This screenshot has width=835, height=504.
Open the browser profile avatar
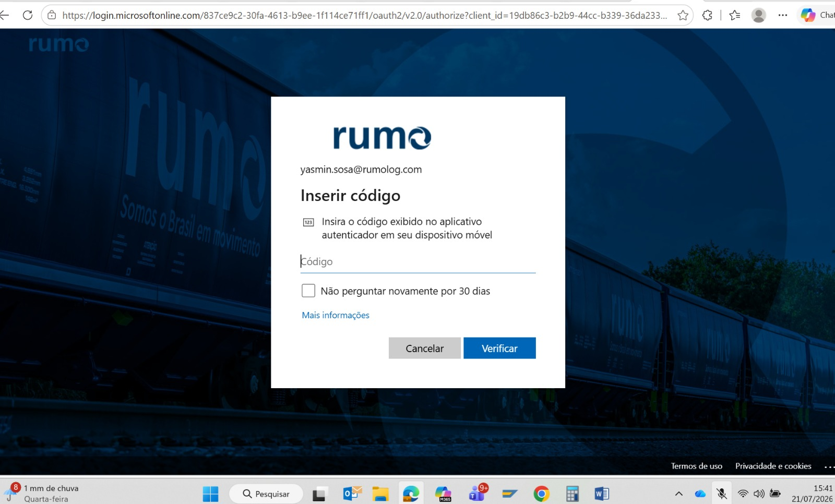(x=759, y=15)
